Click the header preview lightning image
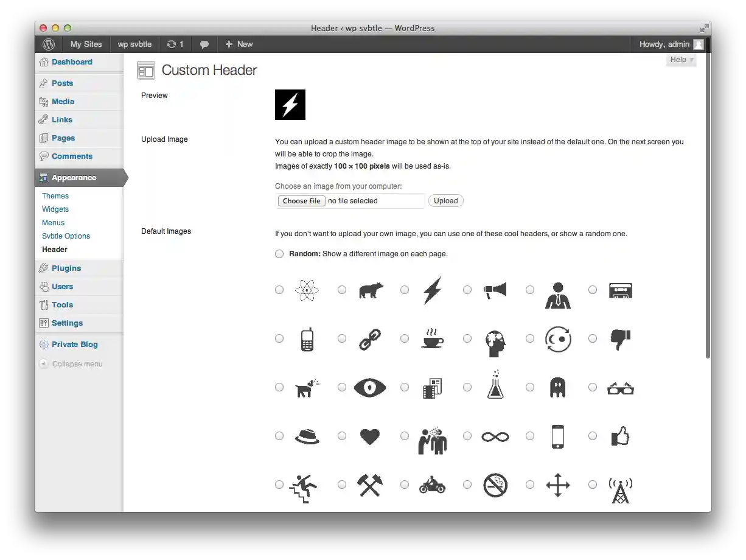 pyautogui.click(x=290, y=105)
